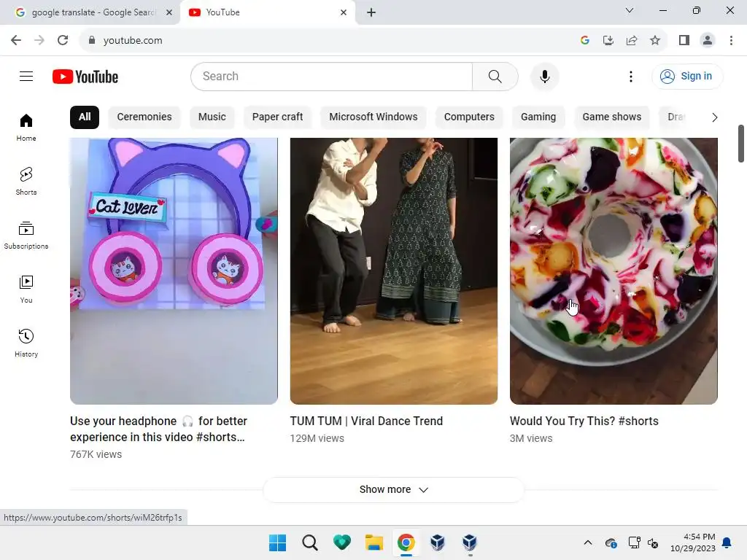Click the page vertical scrollbar
The width and height of the screenshot is (747, 560).
tap(741, 144)
